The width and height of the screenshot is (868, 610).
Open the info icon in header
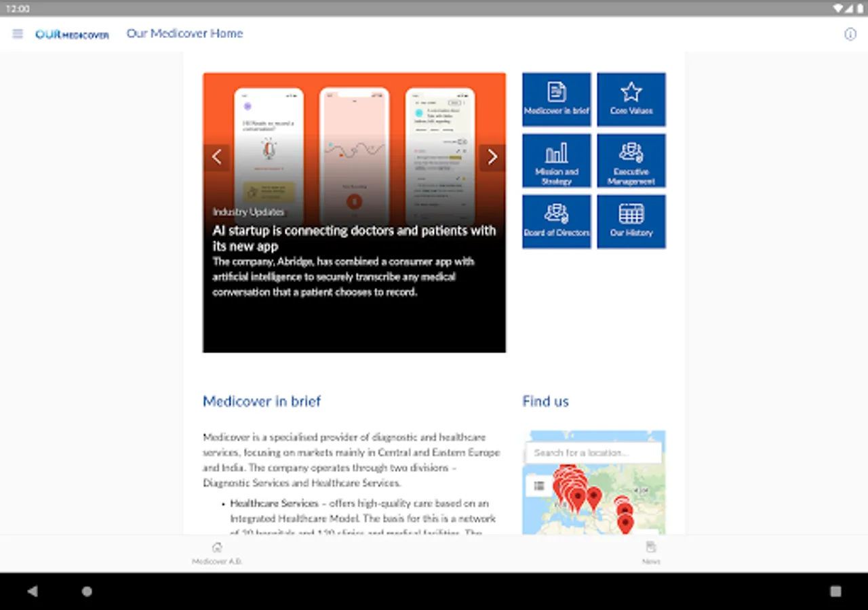tap(850, 34)
